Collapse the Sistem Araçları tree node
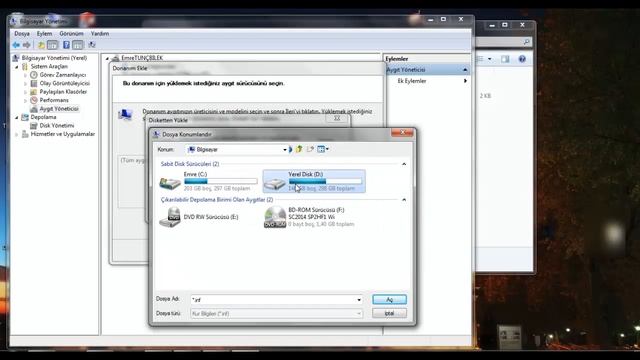 17,67
